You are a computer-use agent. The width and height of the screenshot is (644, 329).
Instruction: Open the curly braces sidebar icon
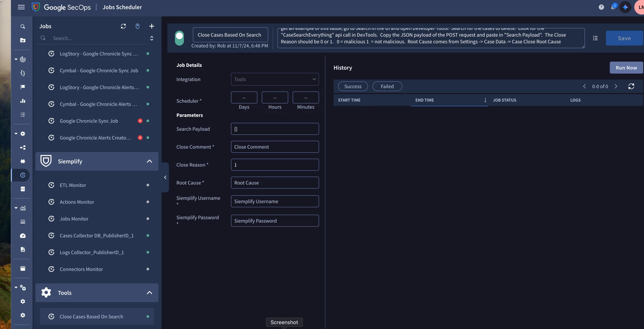(23, 73)
